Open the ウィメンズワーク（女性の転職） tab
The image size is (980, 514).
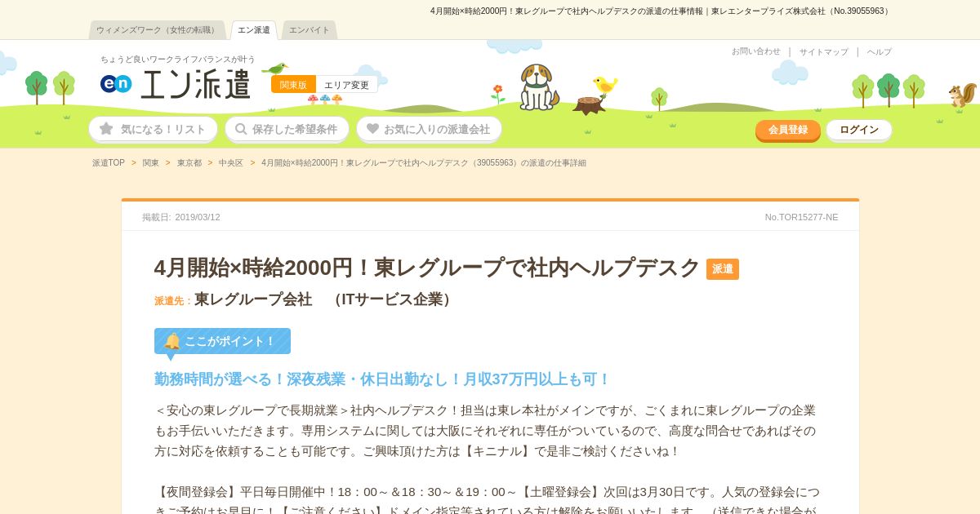pyautogui.click(x=157, y=30)
